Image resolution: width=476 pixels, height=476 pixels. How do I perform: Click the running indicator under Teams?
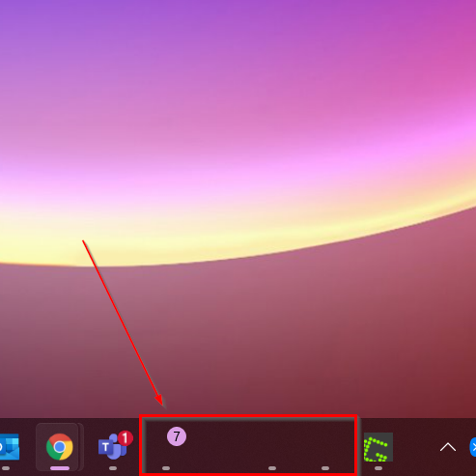113,468
